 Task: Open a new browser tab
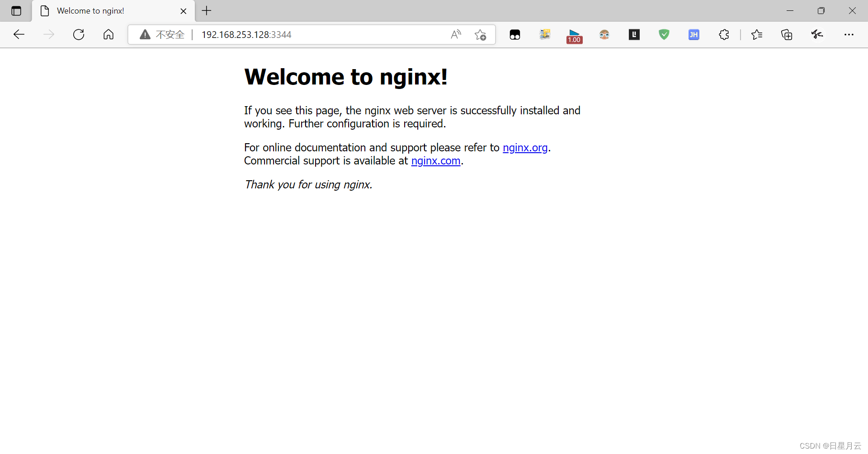pyautogui.click(x=207, y=10)
